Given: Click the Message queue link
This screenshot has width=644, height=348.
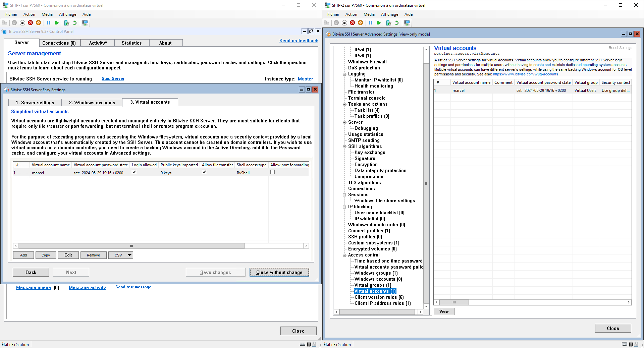Looking at the screenshot, I should (x=34, y=287).
